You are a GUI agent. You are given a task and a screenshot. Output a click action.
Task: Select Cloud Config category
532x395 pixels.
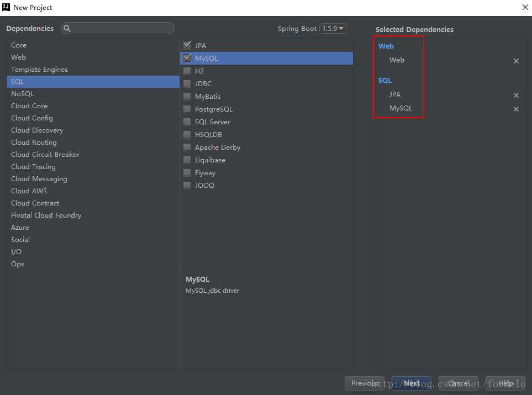[93, 118]
